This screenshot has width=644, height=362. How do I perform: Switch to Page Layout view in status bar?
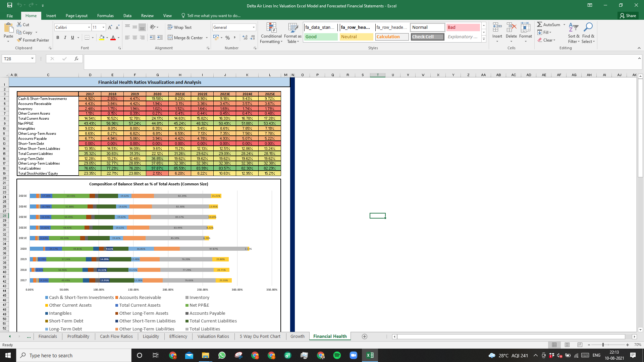click(567, 345)
